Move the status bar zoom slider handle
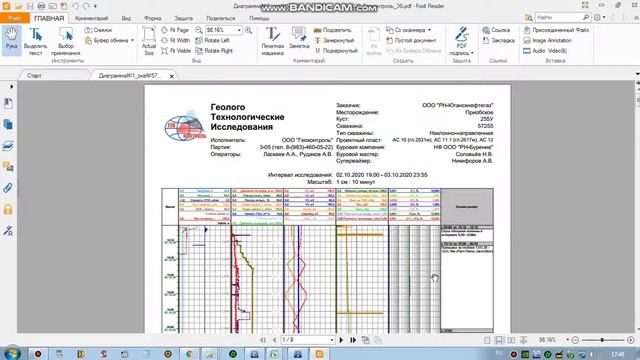 pyautogui.click(x=602, y=340)
